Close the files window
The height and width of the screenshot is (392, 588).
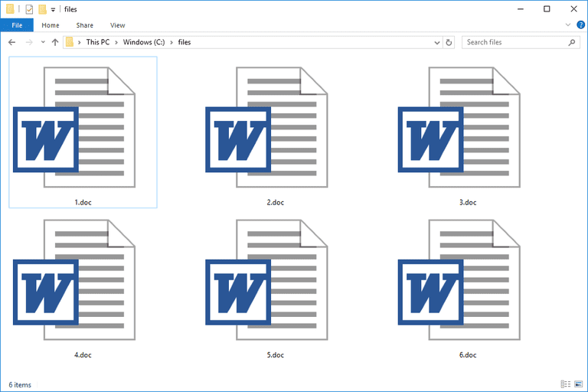coord(573,9)
